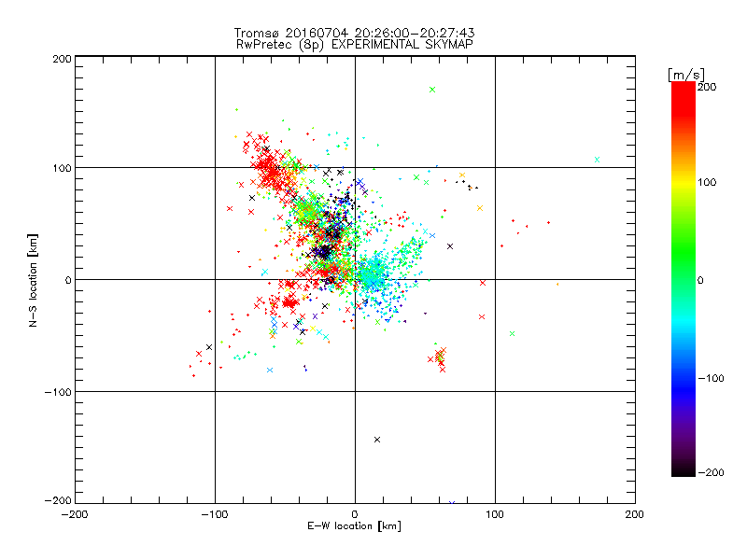Click the y-axis tick label '-200' at the bottom

click(x=58, y=501)
